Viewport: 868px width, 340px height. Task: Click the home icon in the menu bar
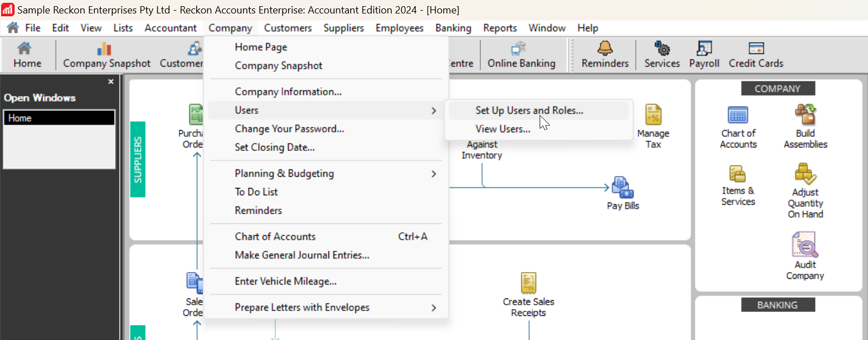point(13,27)
